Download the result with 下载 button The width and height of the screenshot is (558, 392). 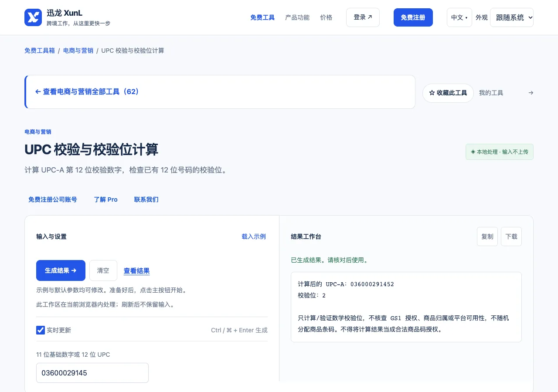[511, 237]
